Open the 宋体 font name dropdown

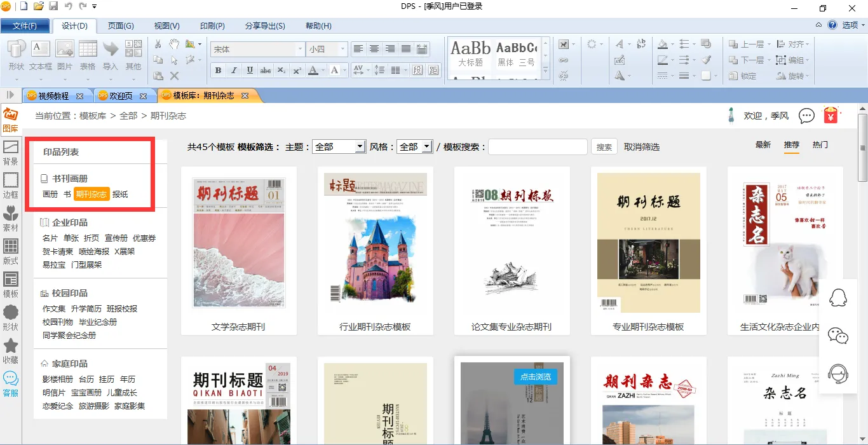pyautogui.click(x=300, y=49)
